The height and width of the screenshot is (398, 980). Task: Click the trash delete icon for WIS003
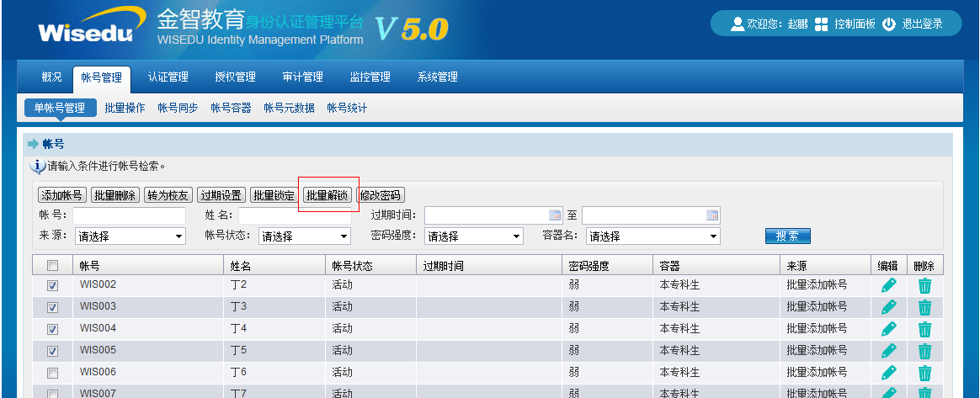(924, 307)
